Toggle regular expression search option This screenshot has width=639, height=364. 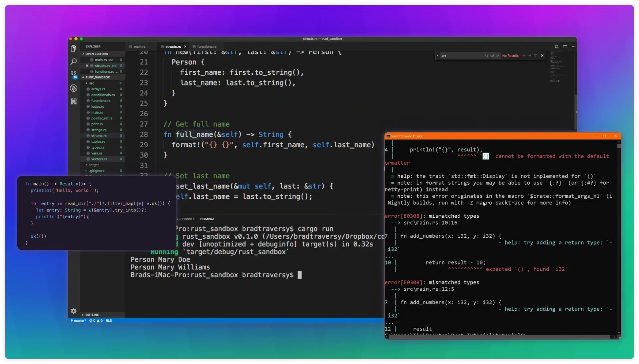coord(498,56)
